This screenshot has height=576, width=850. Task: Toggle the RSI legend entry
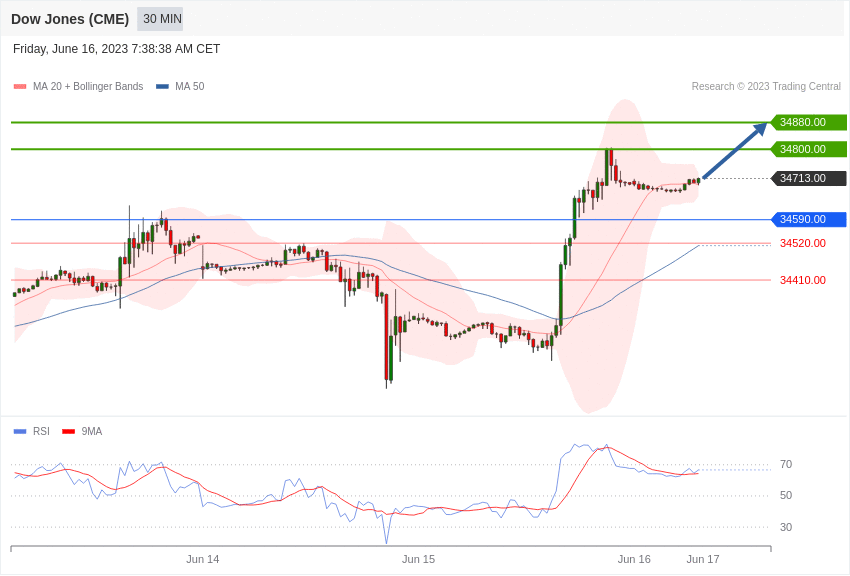pos(31,431)
